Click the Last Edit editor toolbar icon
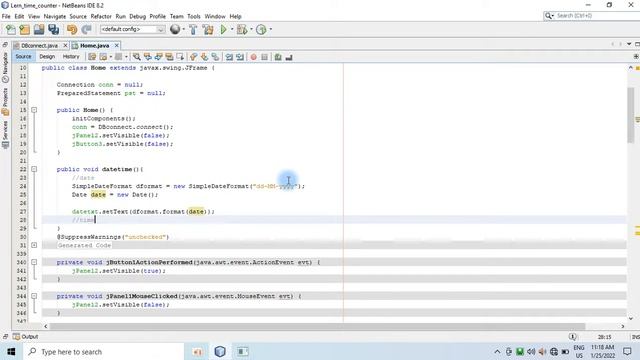640x360 pixels. [92, 57]
